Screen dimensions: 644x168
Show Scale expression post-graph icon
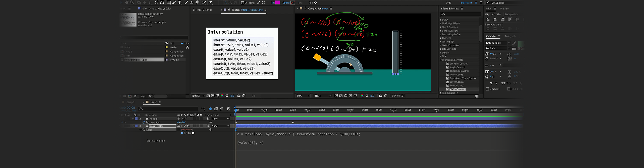185,133
